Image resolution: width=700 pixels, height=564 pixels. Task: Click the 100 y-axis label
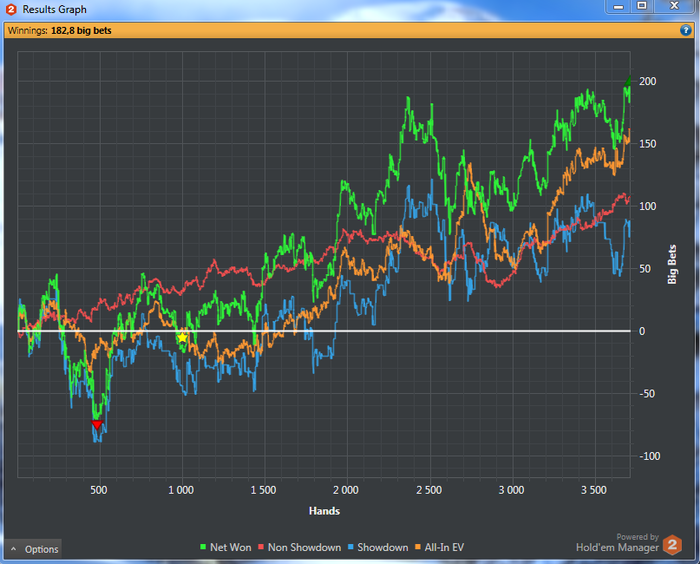coord(647,206)
